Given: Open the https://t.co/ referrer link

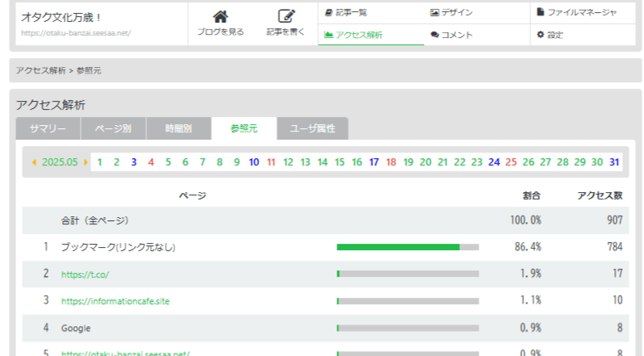Looking at the screenshot, I should 85,274.
